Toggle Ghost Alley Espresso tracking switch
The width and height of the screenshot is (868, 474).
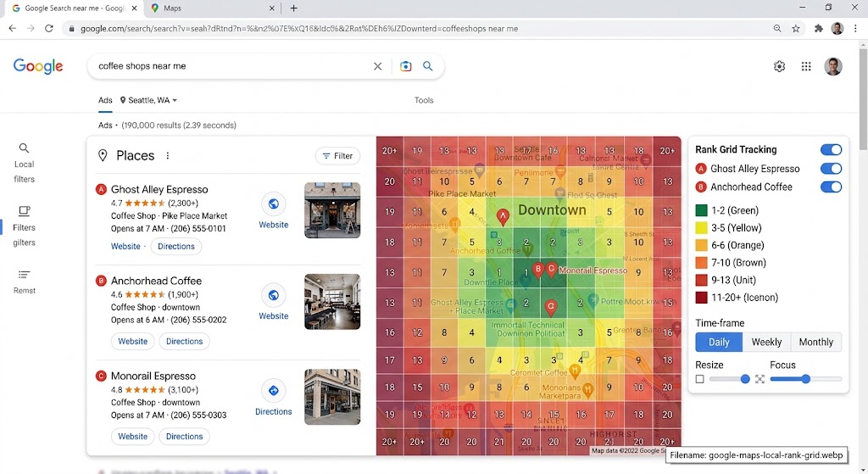831,169
